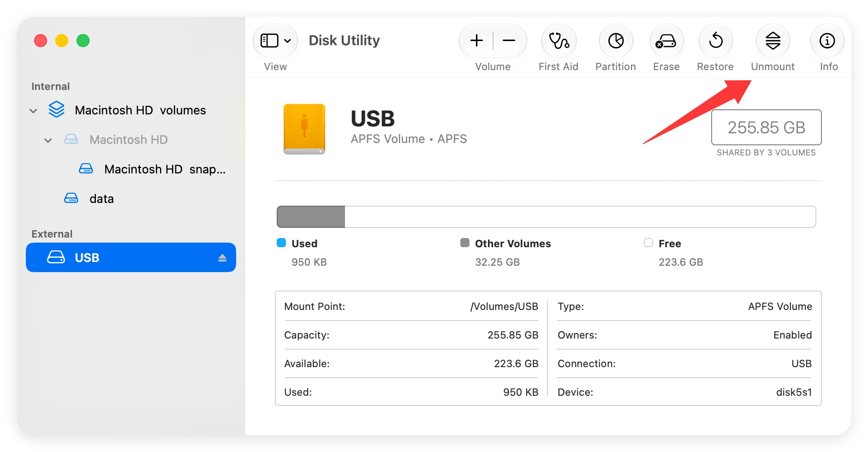Click the 255.85 GB capacity box

[x=767, y=127]
